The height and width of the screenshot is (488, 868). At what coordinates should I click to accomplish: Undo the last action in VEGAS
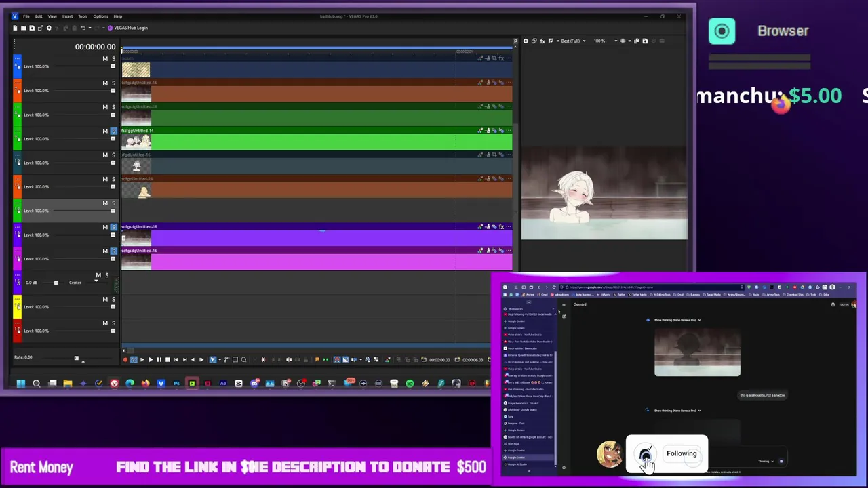83,28
